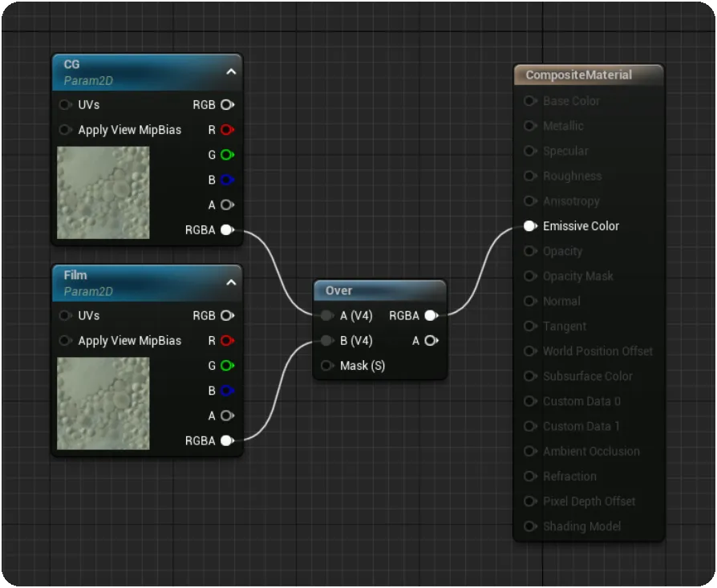Image resolution: width=717 pixels, height=588 pixels.
Task: Click the CG node blue B output pin
Action: pyautogui.click(x=227, y=180)
